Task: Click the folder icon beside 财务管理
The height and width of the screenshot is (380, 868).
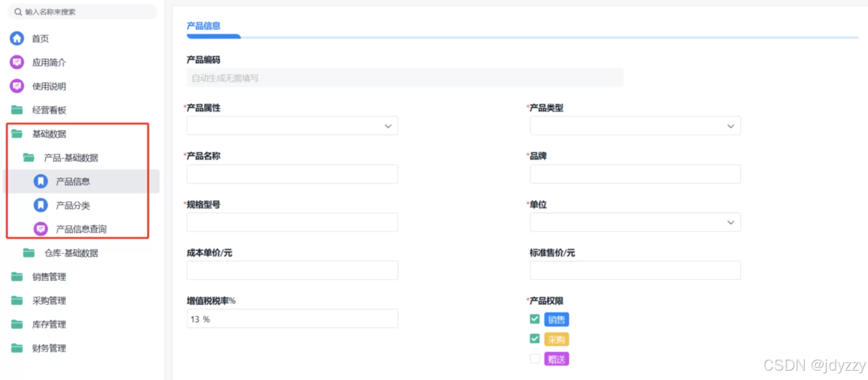Action: click(x=17, y=348)
